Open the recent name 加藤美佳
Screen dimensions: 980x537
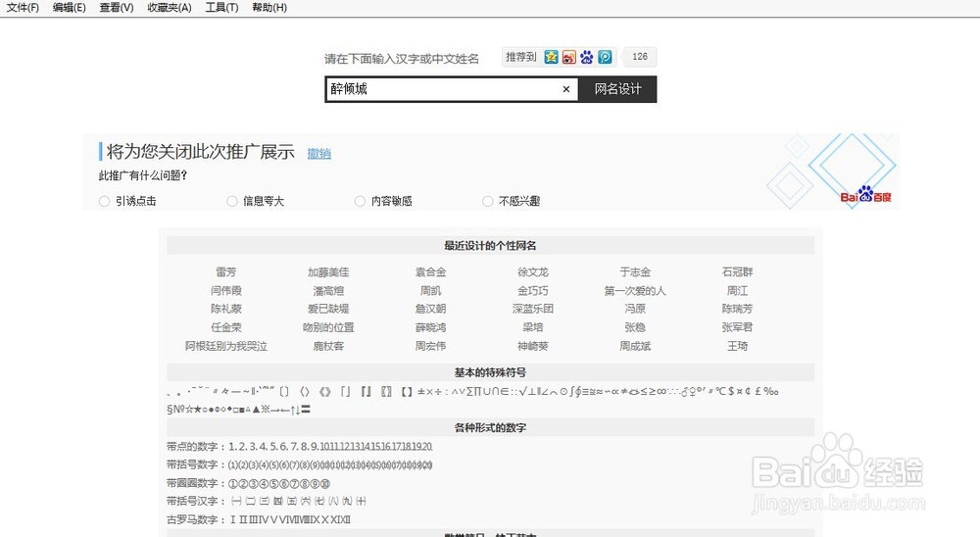click(328, 272)
